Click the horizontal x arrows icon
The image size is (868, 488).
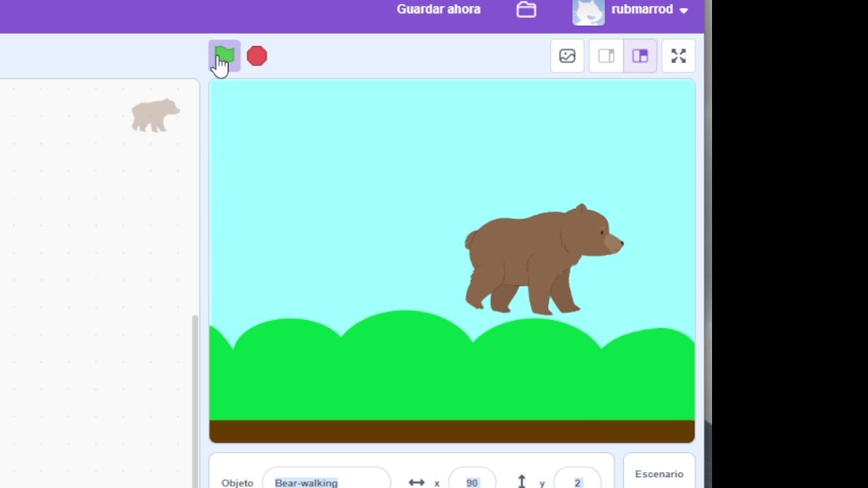[x=416, y=482]
